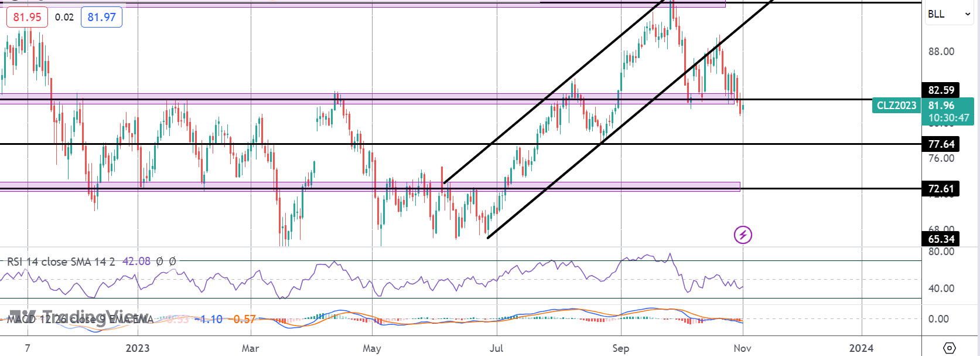Click the Sep label on time axis
980x356 pixels.
[x=621, y=348]
